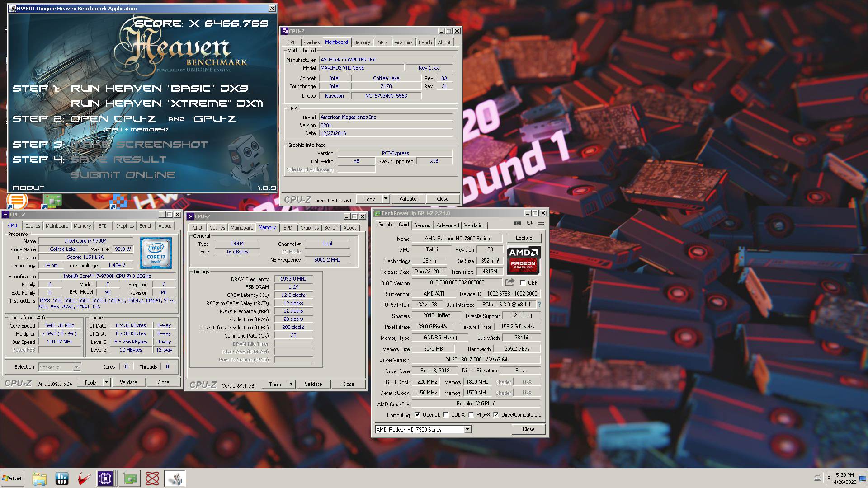
Task: Click the BIOS Version field in GPU-Z
Action: point(457,282)
